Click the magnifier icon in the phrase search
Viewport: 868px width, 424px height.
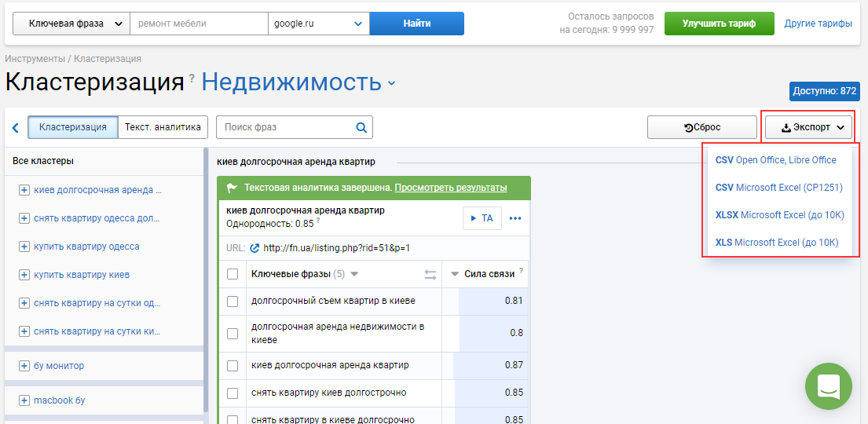click(x=361, y=127)
